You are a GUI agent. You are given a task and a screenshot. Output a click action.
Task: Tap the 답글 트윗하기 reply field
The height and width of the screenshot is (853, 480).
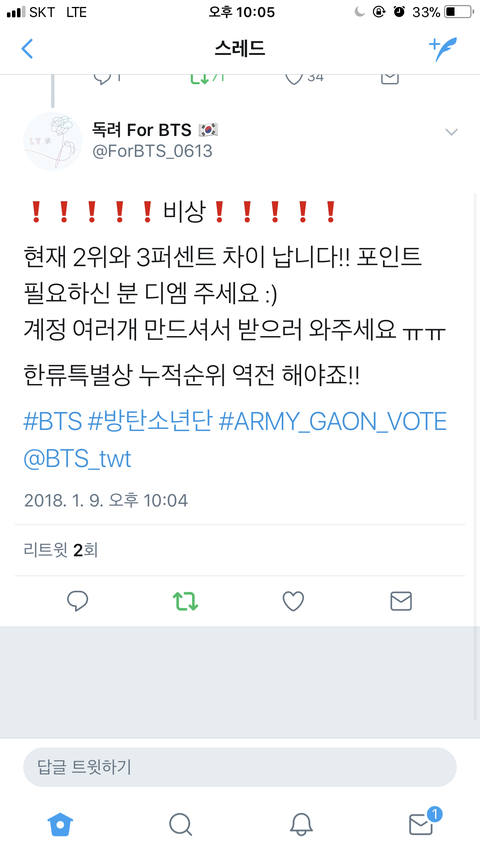[x=239, y=767]
